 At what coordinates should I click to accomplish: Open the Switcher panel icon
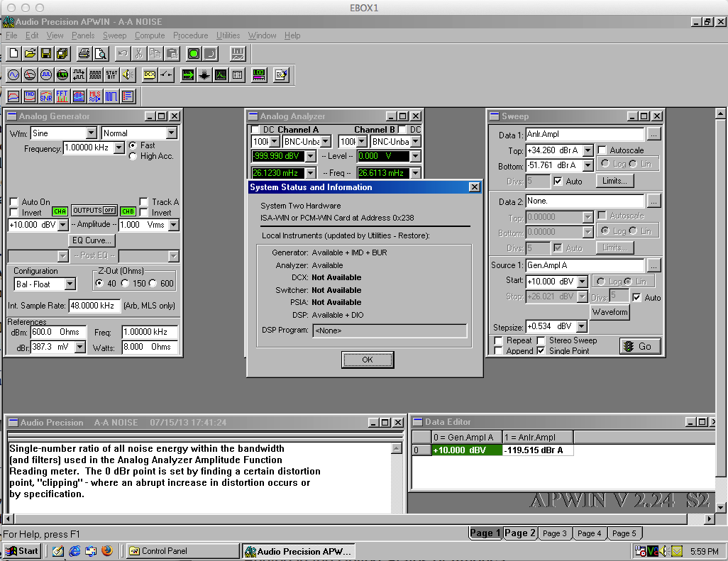tap(166, 74)
